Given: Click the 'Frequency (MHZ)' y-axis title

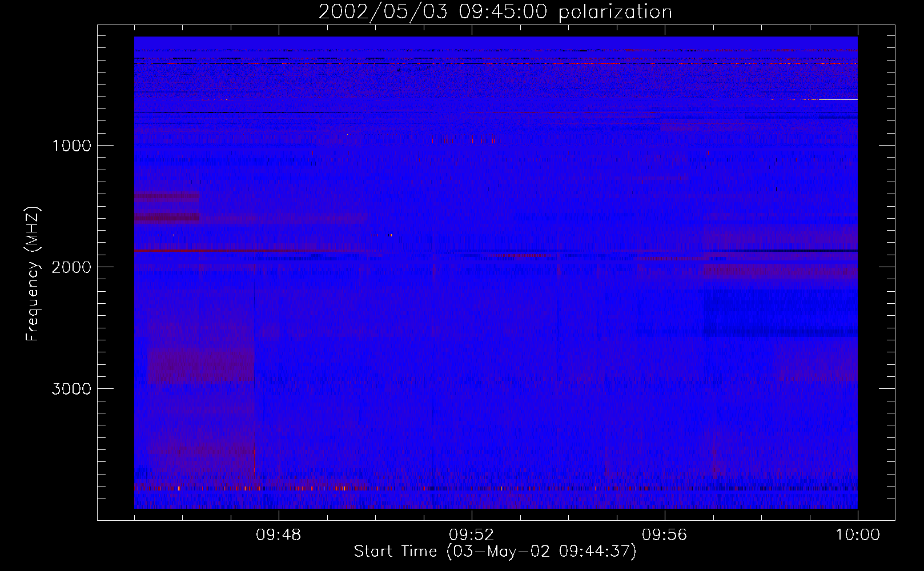Looking at the screenshot, I should coord(33,274).
